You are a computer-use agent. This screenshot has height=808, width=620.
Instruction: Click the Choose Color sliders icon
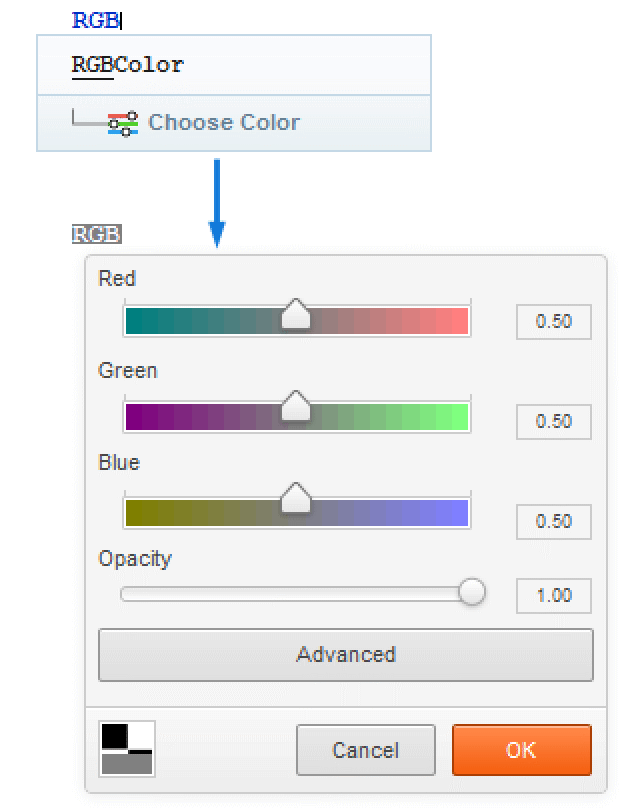123,123
